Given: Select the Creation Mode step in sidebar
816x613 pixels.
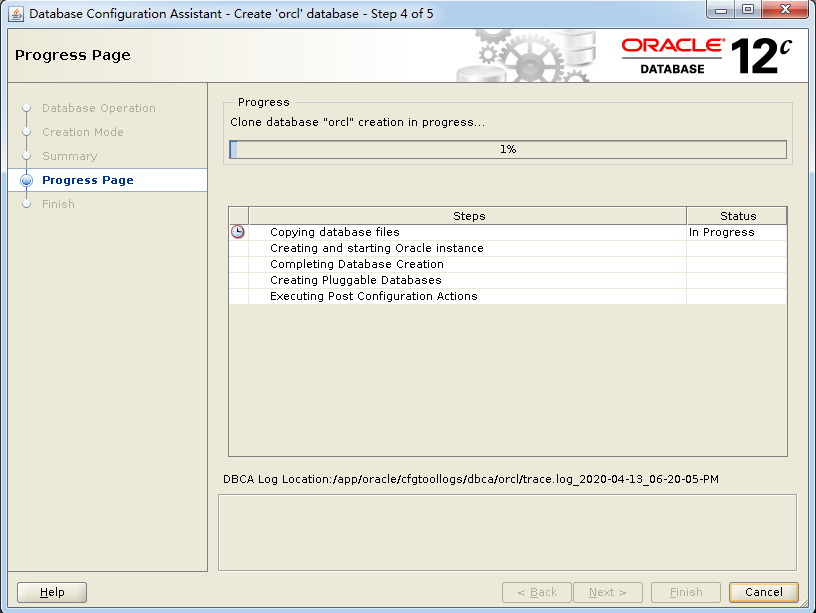Looking at the screenshot, I should click(83, 132).
